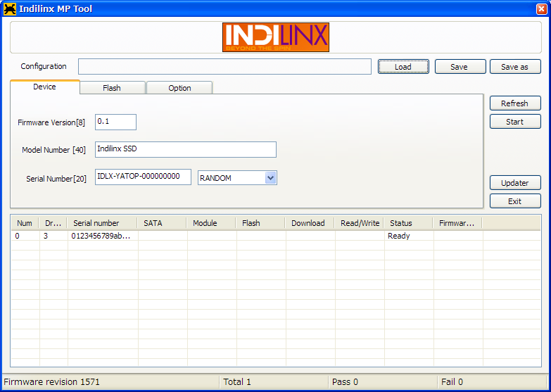Viewport: 551px width, 392px height.
Task: Switch to the Device tab
Action: pyautogui.click(x=45, y=87)
